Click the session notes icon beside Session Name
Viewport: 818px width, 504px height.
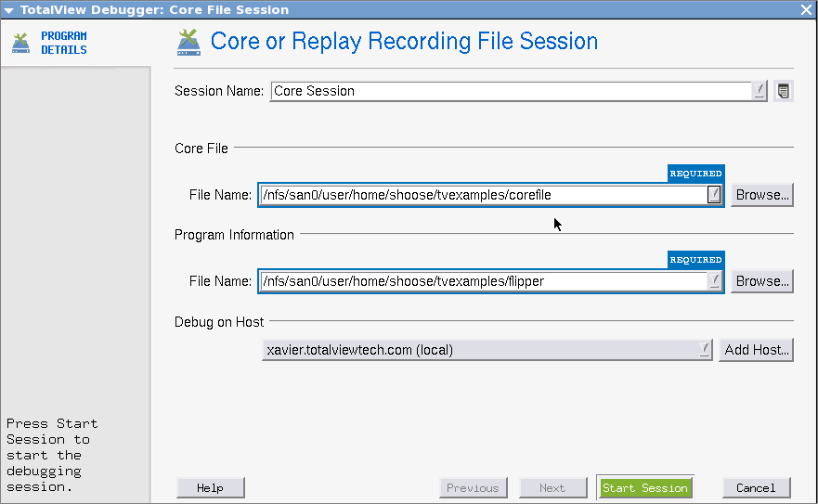(x=784, y=91)
